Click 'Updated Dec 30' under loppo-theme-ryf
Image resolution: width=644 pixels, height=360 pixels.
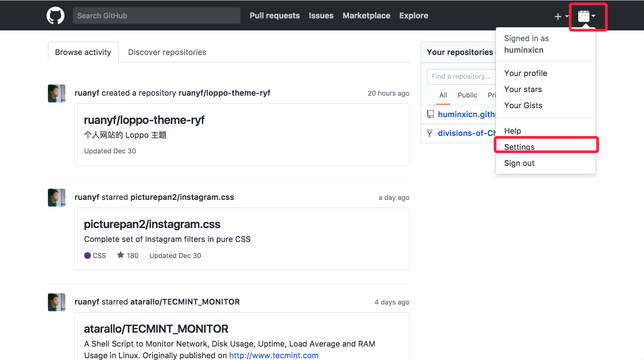[110, 151]
